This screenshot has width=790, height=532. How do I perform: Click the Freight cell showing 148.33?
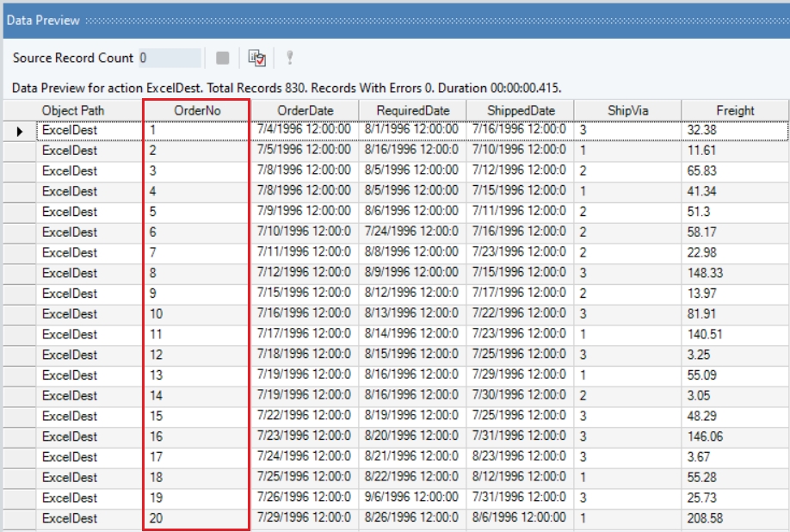734,273
